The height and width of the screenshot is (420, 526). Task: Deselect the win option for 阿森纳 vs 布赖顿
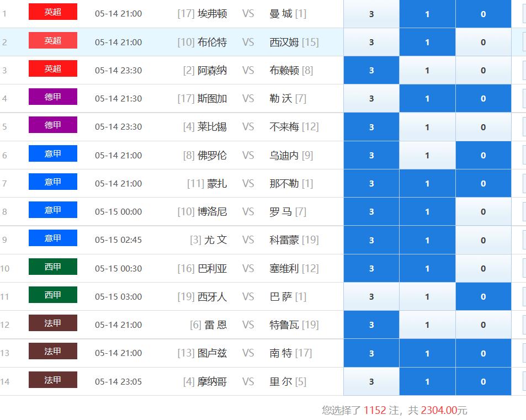click(x=371, y=70)
